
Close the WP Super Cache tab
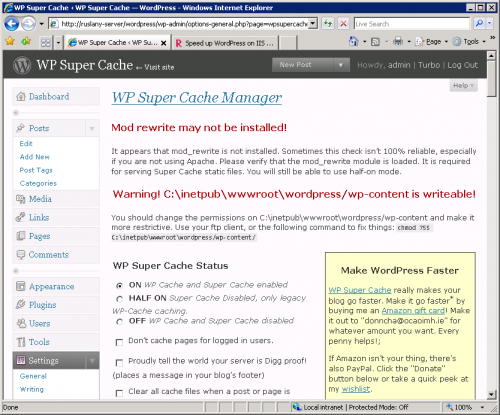click(164, 43)
